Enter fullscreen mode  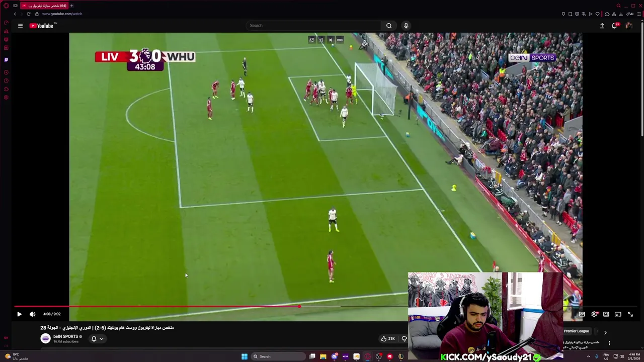(x=630, y=314)
